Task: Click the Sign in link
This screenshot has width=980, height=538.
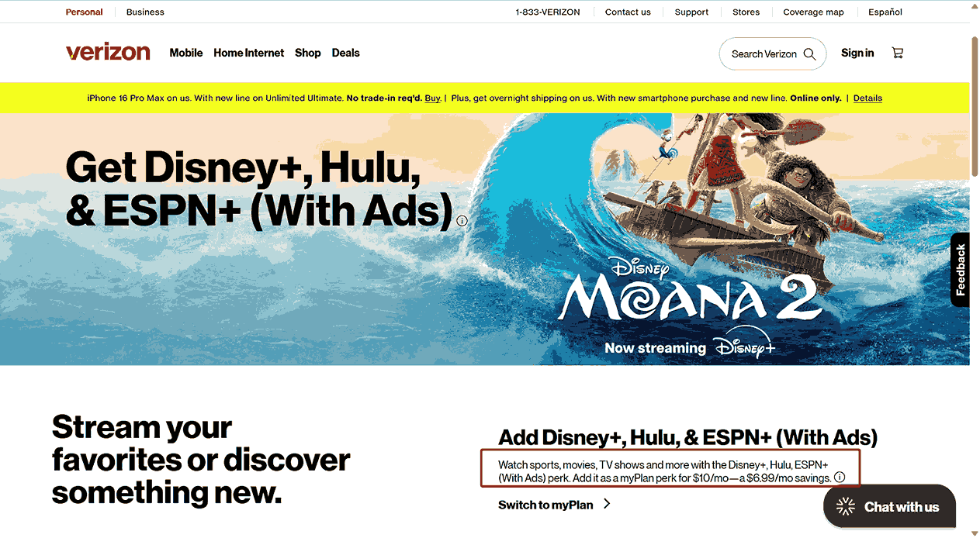Action: pos(857,53)
